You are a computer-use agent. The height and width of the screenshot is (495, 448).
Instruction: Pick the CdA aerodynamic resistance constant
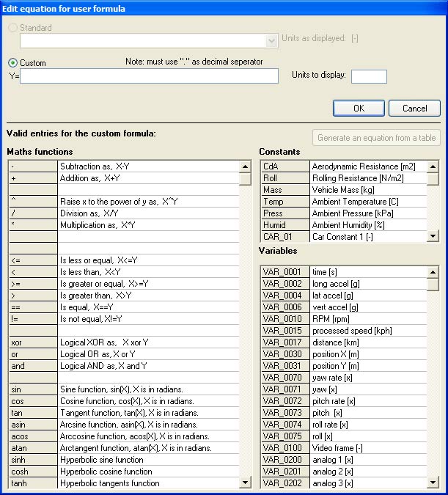pos(284,166)
